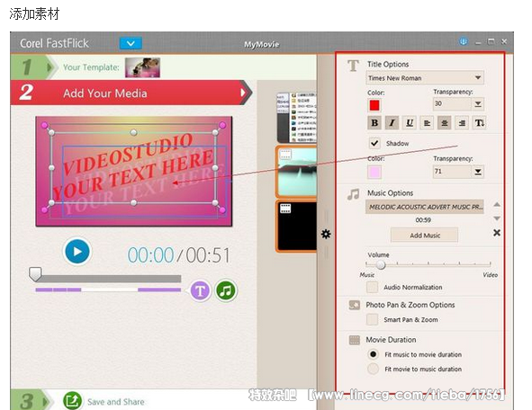The image size is (532, 410).
Task: Move music track down arrow
Action: point(497,218)
